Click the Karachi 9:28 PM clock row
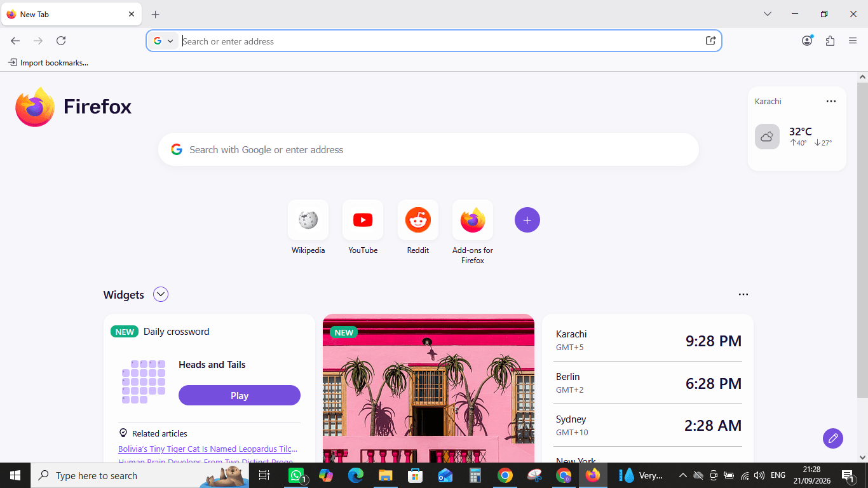 coord(648,341)
